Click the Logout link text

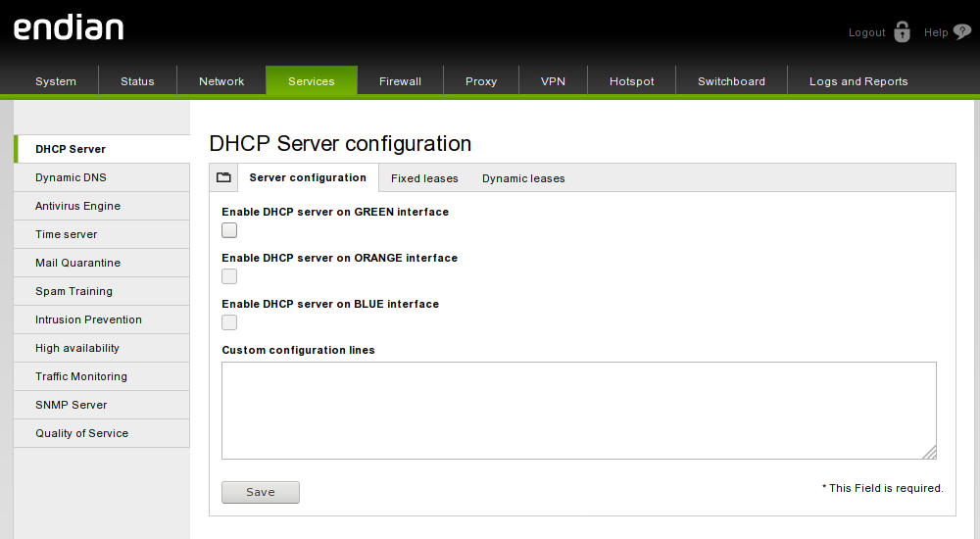(867, 32)
